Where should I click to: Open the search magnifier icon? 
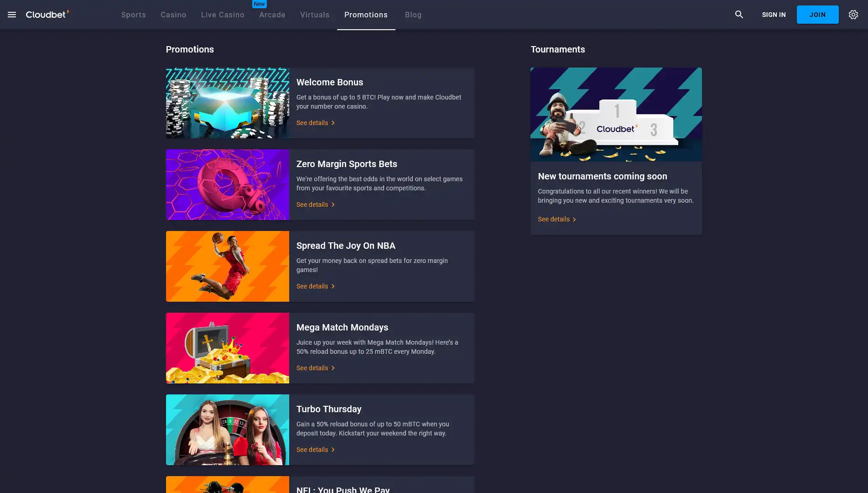(x=739, y=15)
